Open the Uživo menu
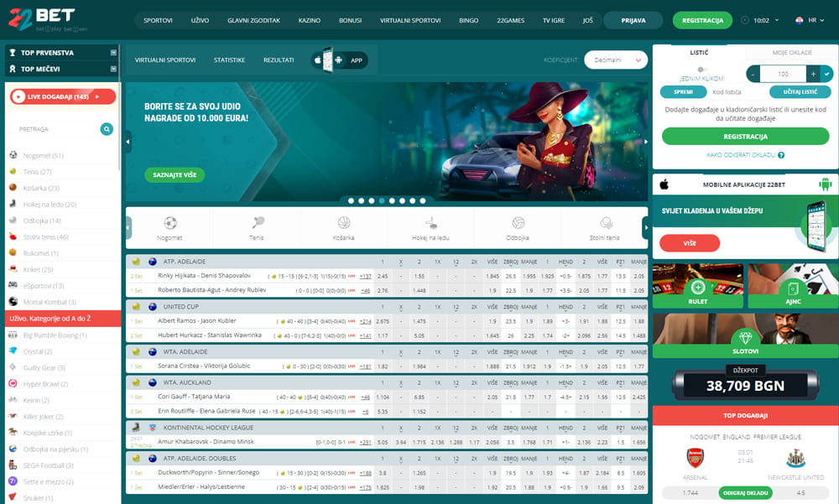 [x=201, y=20]
